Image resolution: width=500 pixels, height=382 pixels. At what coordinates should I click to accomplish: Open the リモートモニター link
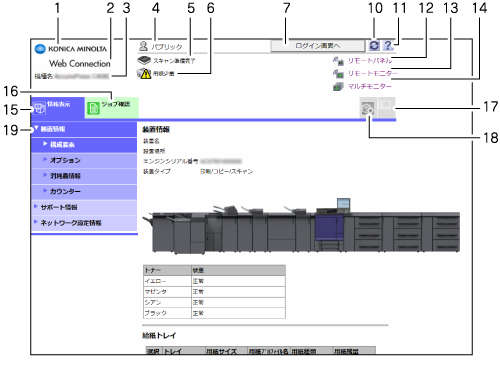(373, 73)
